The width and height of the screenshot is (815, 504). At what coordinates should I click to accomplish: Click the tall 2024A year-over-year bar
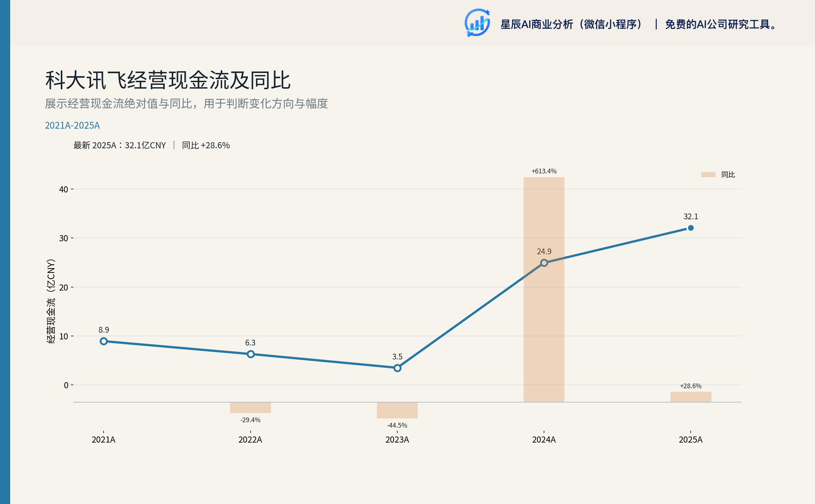(x=544, y=290)
